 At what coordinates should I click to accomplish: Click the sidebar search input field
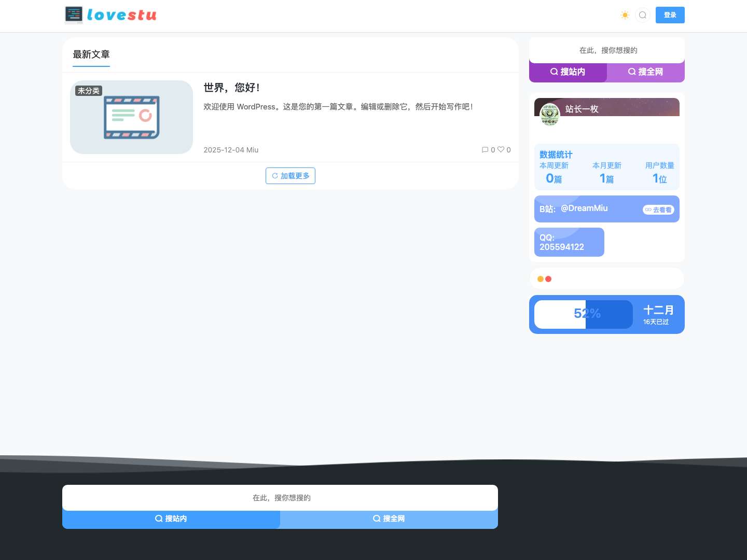click(607, 50)
